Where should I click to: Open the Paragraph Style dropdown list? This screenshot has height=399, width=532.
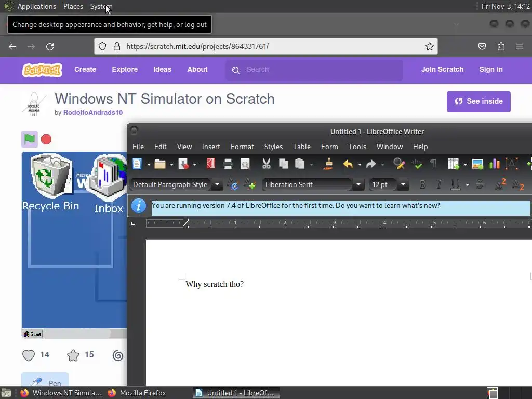(x=217, y=184)
